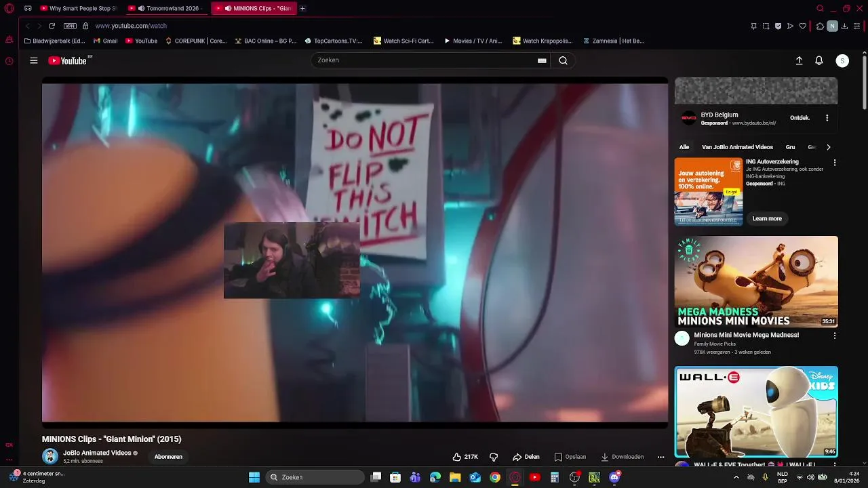Open options menu for BYD Belgium ad
Image resolution: width=868 pixels, height=488 pixels.
pyautogui.click(x=827, y=118)
